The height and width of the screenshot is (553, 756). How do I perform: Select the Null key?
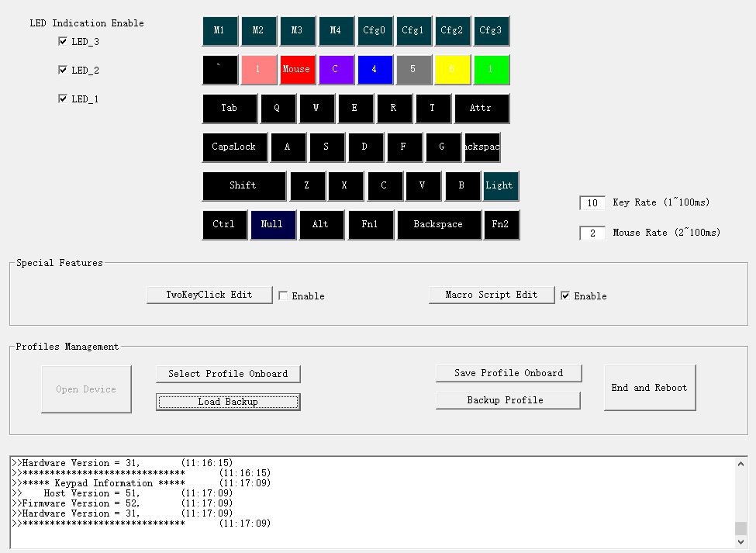pyautogui.click(x=273, y=225)
